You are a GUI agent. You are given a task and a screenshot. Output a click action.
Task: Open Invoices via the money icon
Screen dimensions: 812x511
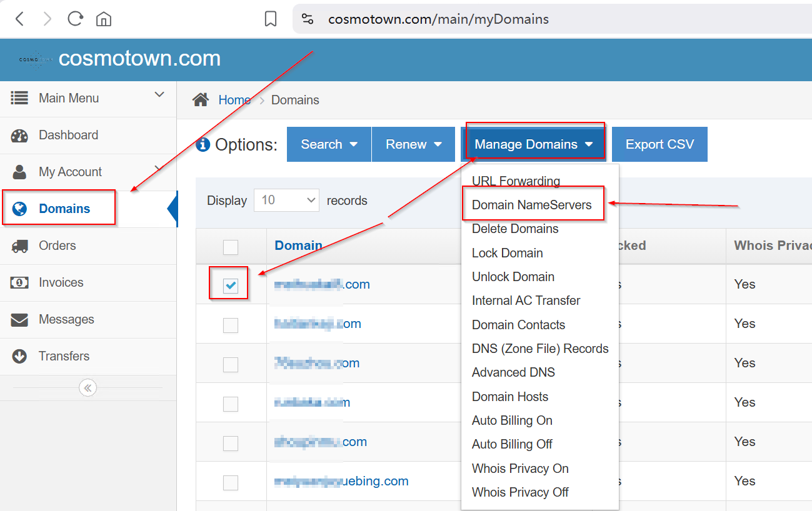tap(19, 282)
